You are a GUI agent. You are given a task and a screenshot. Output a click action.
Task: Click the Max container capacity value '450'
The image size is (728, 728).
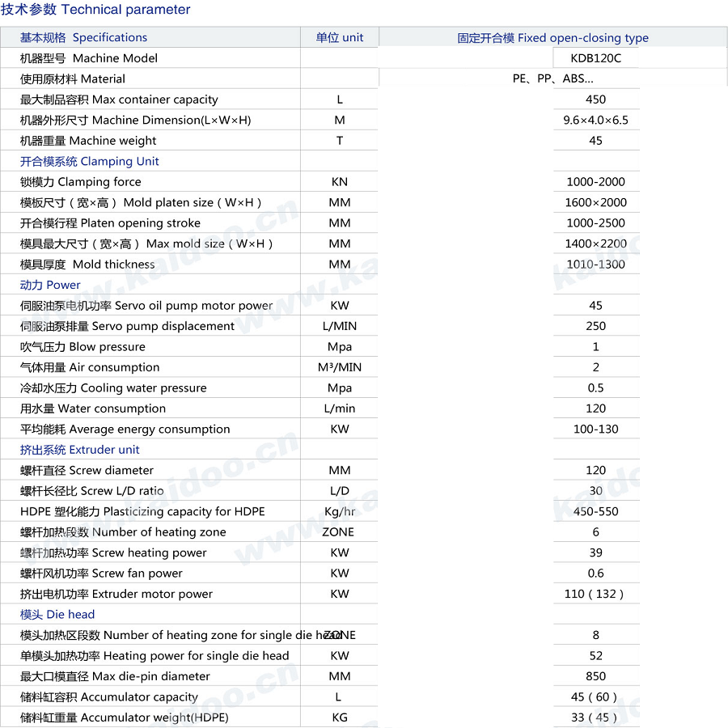pos(595,99)
